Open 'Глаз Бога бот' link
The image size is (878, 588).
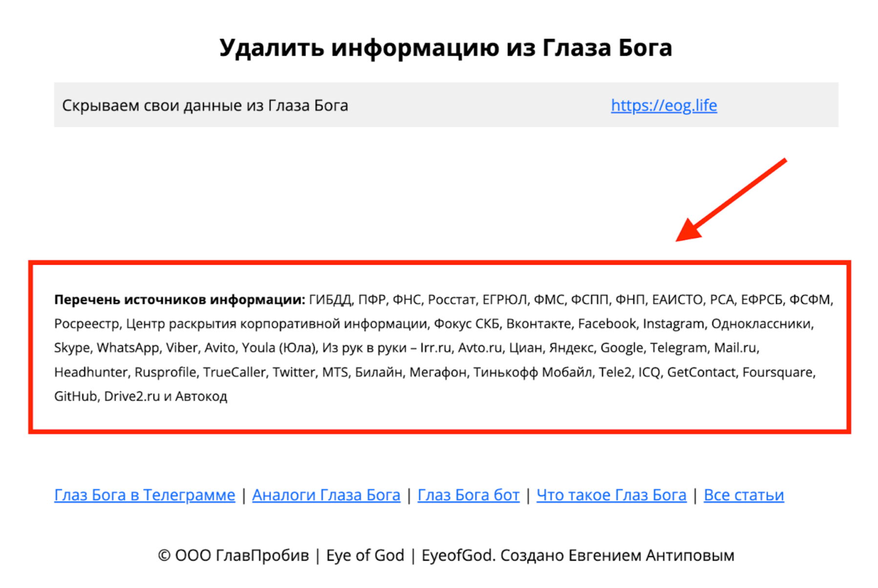coord(468,495)
